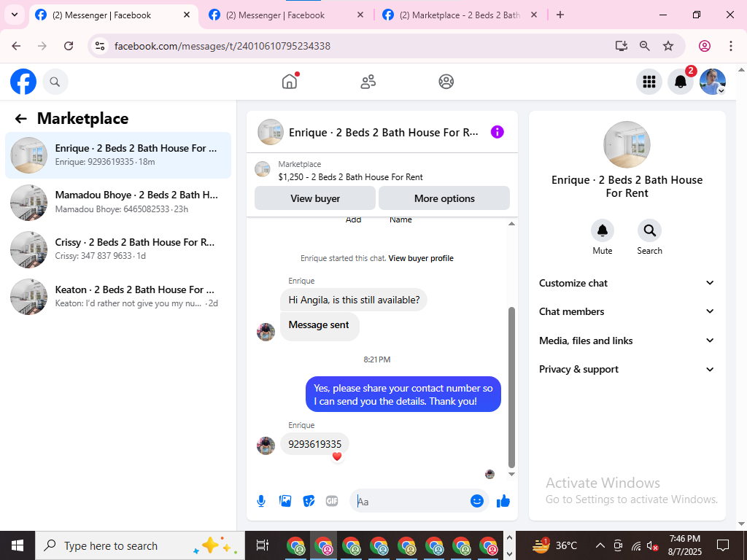Click the heart reaction under the phone number
The width and height of the screenshot is (747, 560).
[337, 456]
